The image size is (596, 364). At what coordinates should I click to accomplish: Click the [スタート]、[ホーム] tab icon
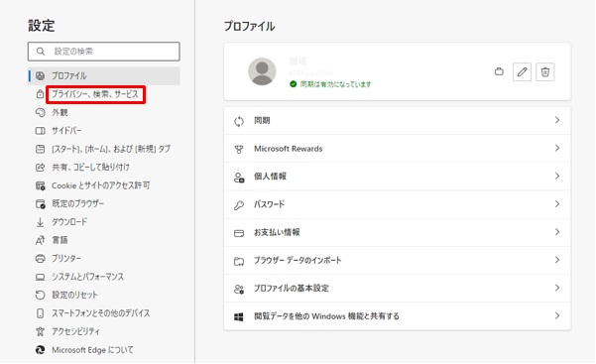40,149
